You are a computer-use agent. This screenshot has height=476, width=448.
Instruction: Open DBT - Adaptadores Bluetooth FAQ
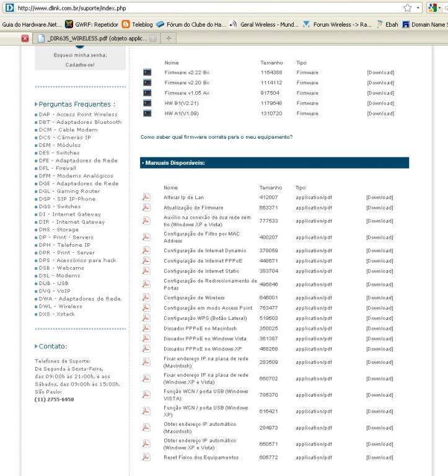(80, 122)
